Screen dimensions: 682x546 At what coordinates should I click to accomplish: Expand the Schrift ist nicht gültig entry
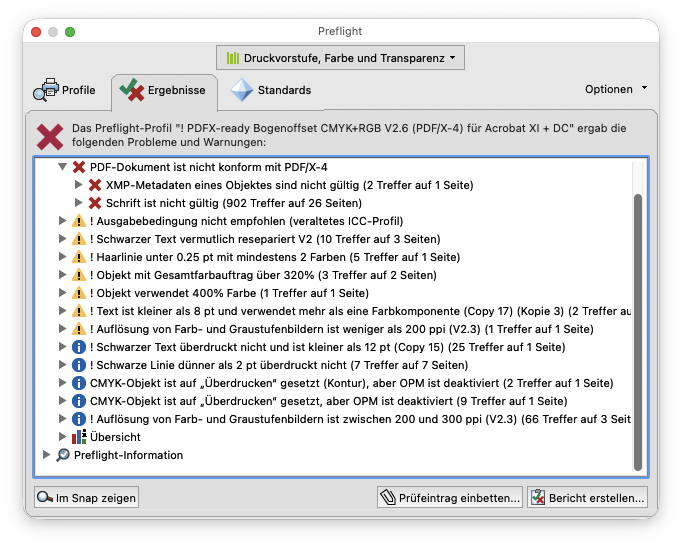pos(78,203)
